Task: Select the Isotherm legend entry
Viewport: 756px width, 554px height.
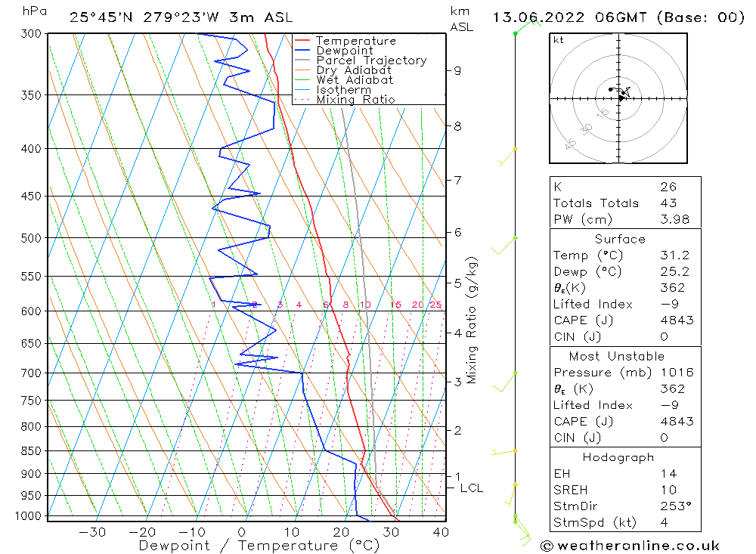Action: pyautogui.click(x=344, y=90)
